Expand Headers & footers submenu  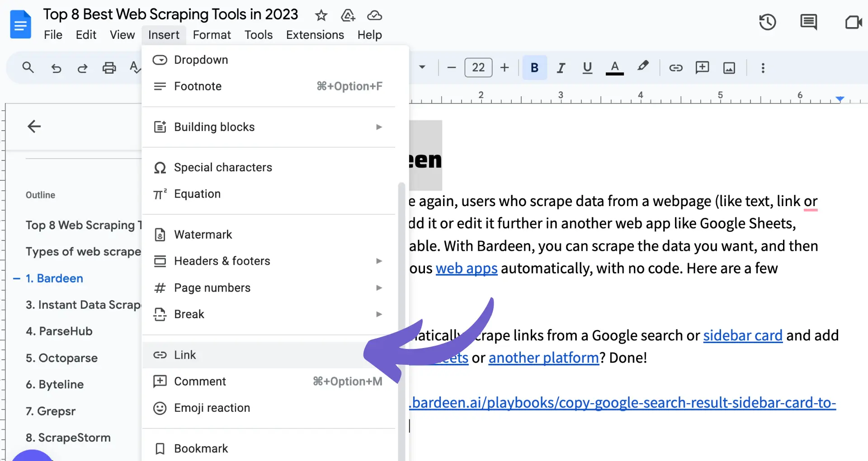pos(269,261)
